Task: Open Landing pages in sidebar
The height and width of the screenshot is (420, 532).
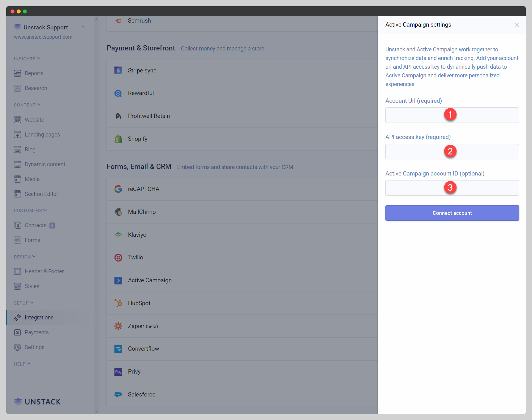Action: click(42, 135)
